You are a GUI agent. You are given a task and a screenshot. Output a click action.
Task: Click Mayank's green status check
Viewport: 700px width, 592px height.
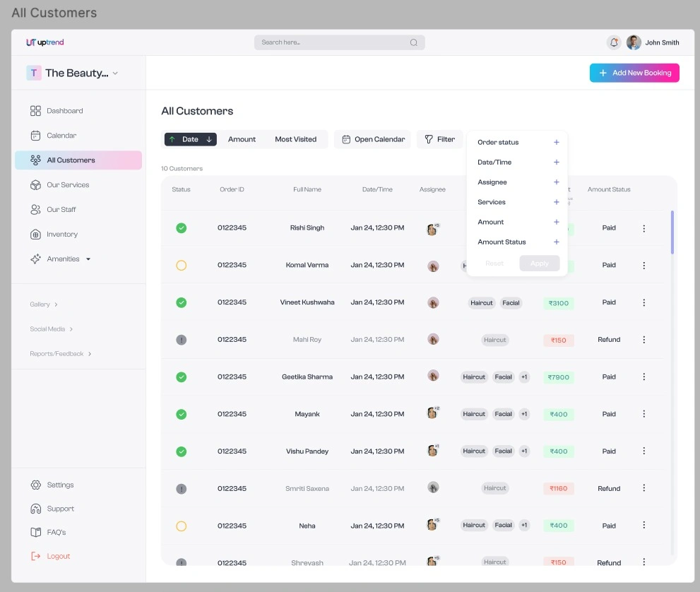pyautogui.click(x=182, y=414)
